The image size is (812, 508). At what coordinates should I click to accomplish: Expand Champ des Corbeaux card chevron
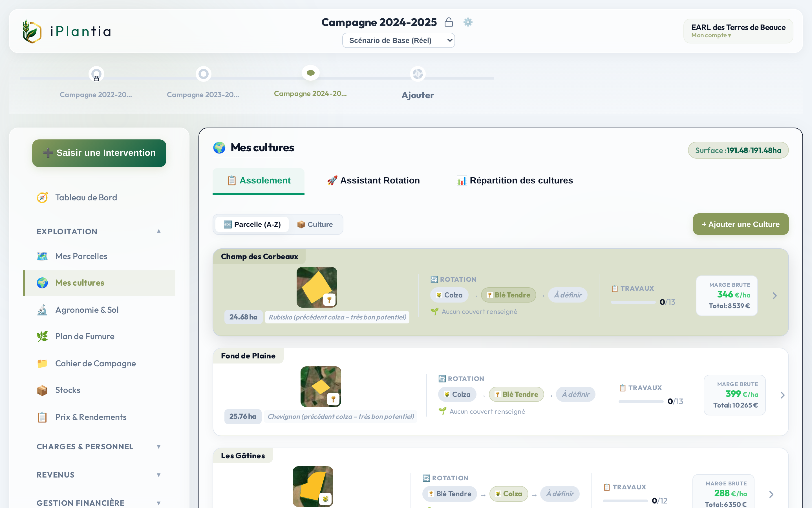775,296
